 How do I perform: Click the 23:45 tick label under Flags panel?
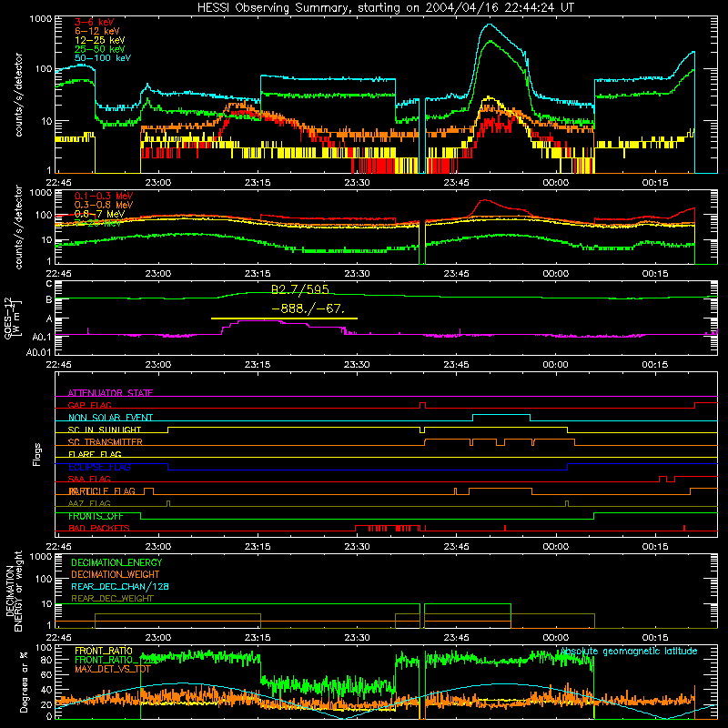point(457,547)
